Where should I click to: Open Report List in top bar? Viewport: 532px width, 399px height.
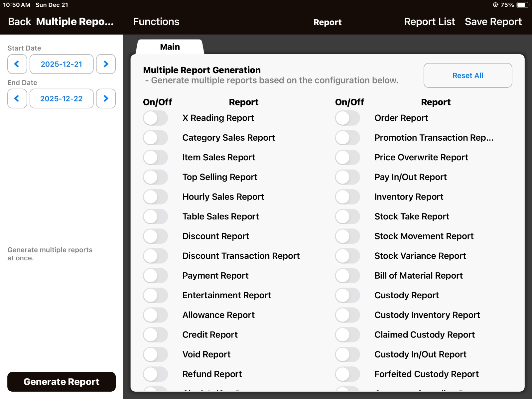pos(429,22)
